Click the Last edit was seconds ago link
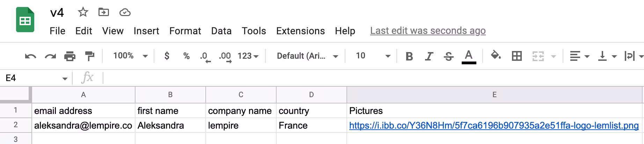This screenshot has height=144, width=644. point(428,31)
